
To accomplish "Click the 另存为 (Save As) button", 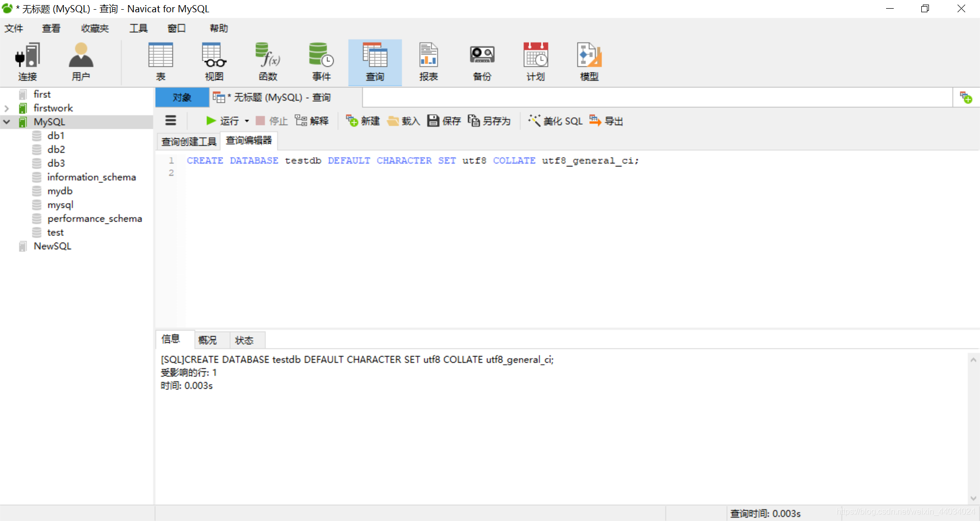I will tap(489, 121).
